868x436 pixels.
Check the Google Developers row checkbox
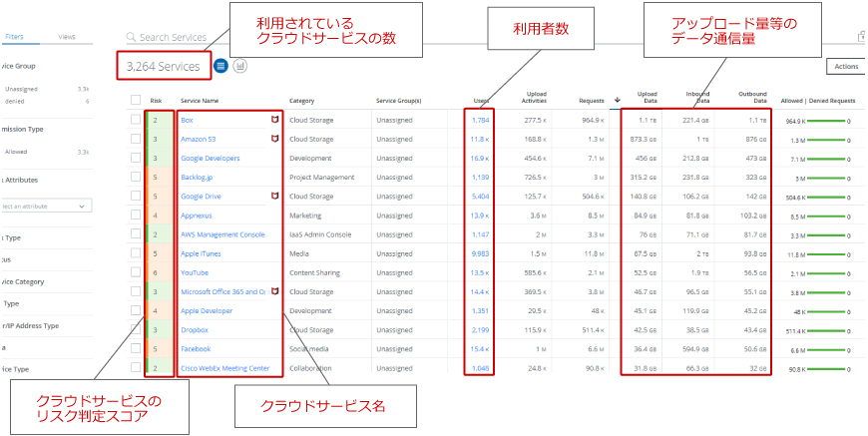tap(136, 158)
